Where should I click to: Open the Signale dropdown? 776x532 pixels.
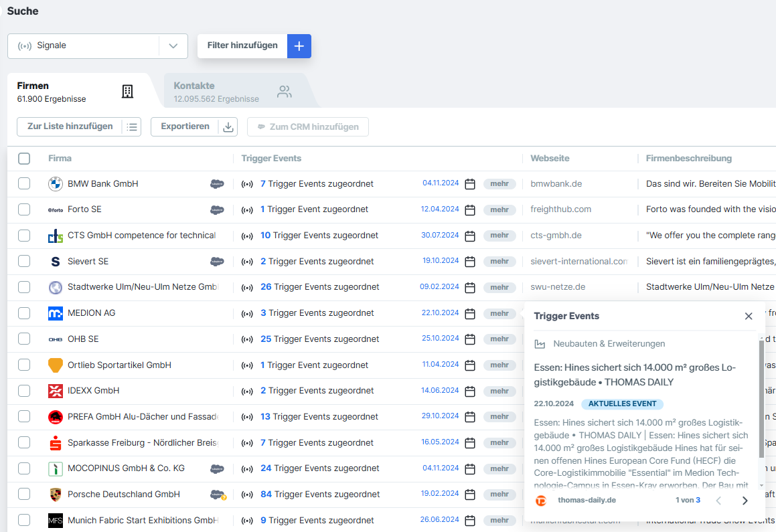click(x=98, y=46)
